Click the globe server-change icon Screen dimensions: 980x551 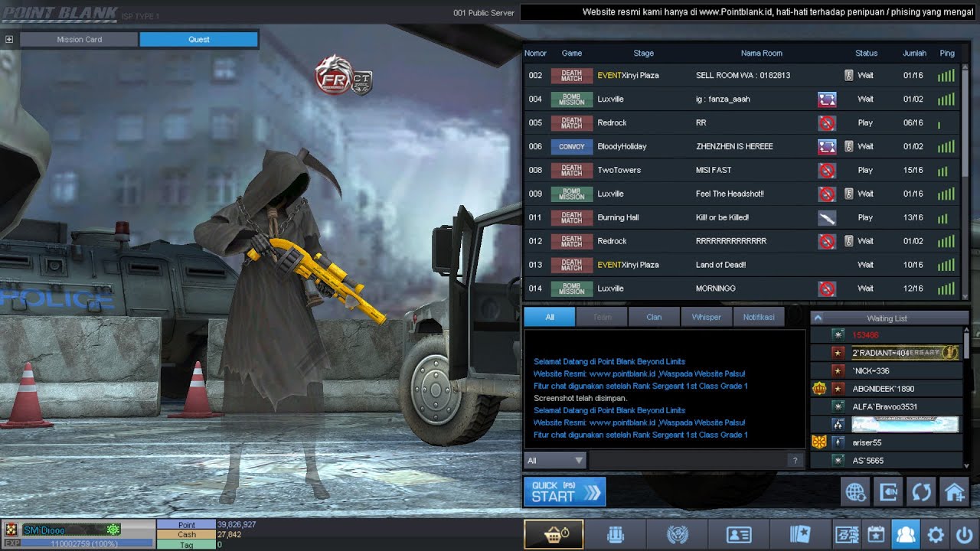coord(855,492)
